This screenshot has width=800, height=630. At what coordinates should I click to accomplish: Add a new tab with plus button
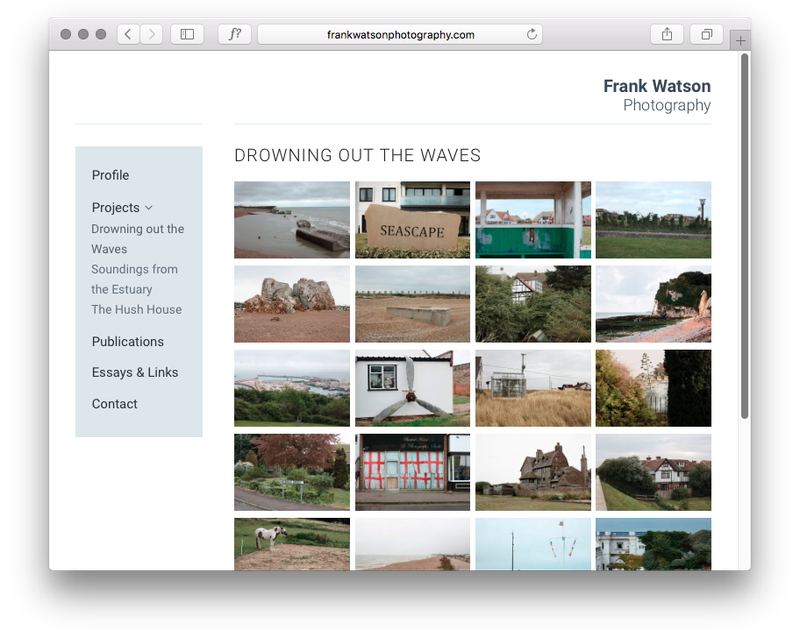pos(741,40)
